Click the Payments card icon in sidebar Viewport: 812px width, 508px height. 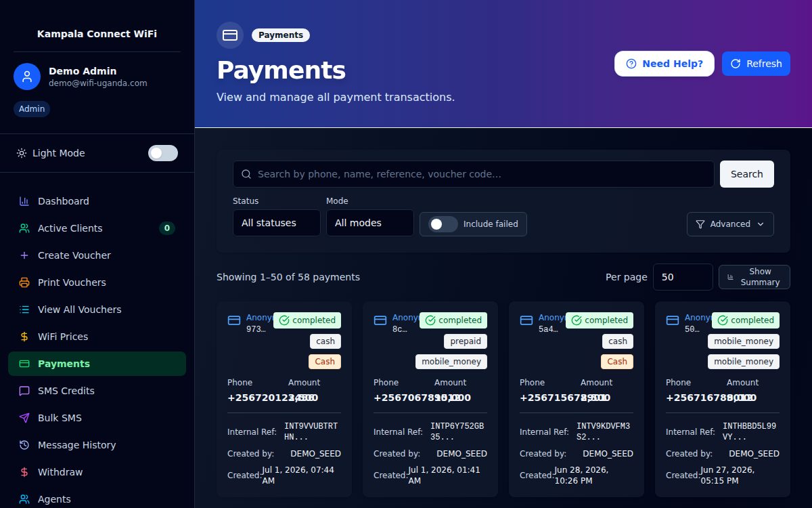pos(24,364)
